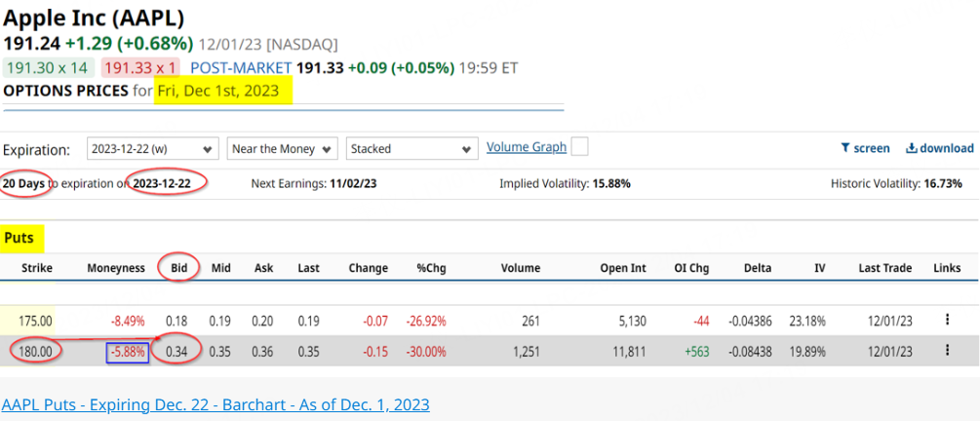Screen dimensions: 980x421
Task: Click the +563 OI change value
Action: tap(697, 351)
